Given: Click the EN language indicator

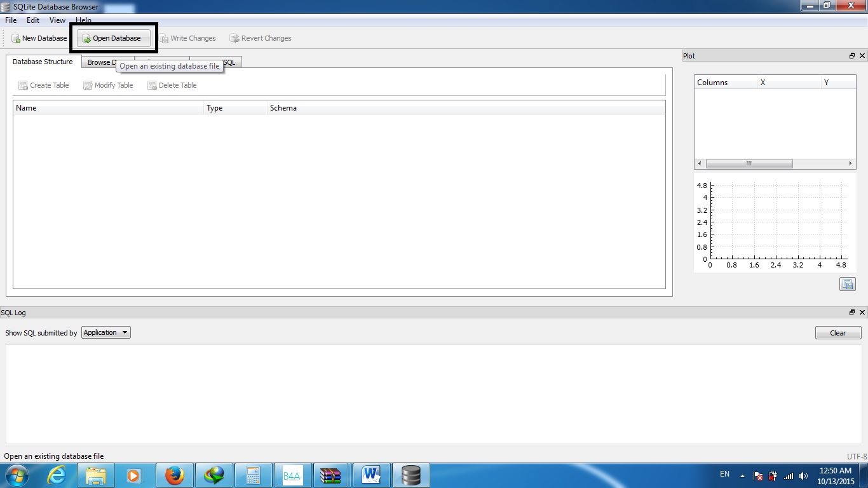Looking at the screenshot, I should click(x=725, y=474).
